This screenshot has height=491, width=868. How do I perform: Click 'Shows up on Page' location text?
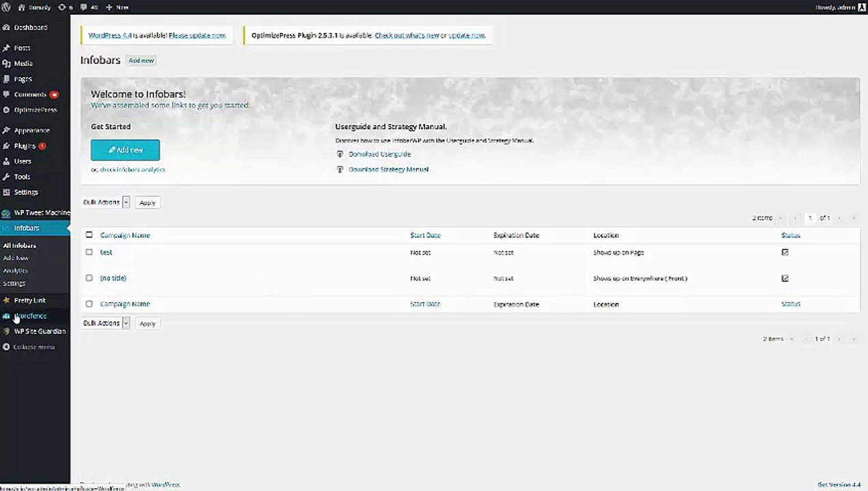pos(618,252)
